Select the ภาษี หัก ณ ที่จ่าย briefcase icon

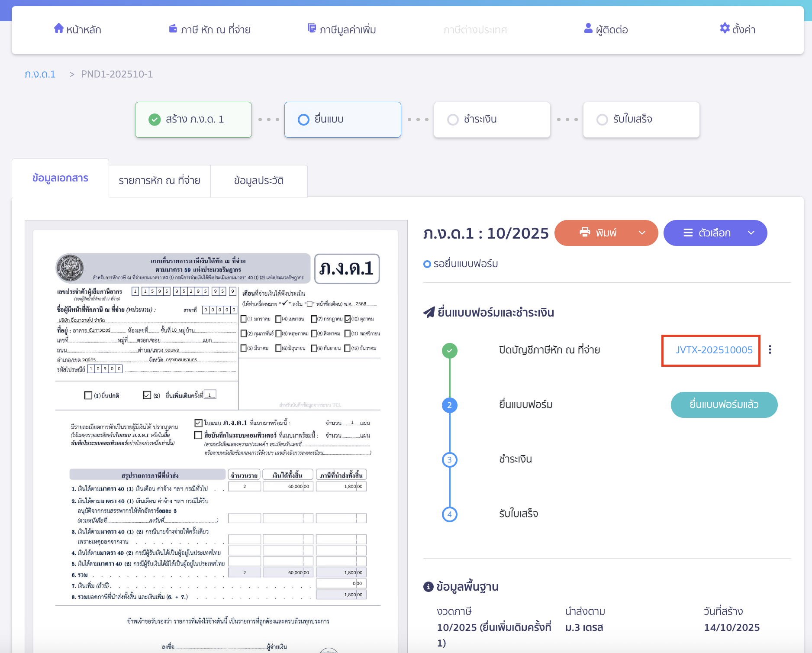point(173,29)
